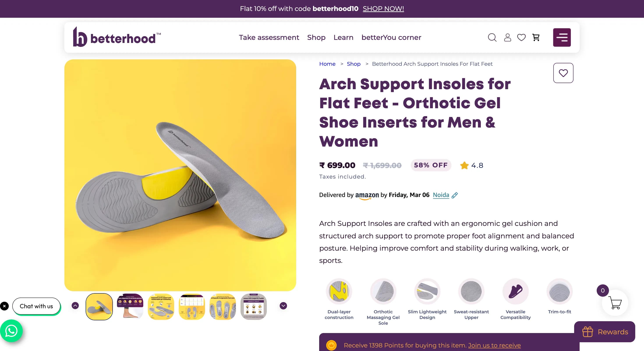Screen dimensions: 644x351
Task: Go to Take assessment in navigation
Action: click(269, 37)
